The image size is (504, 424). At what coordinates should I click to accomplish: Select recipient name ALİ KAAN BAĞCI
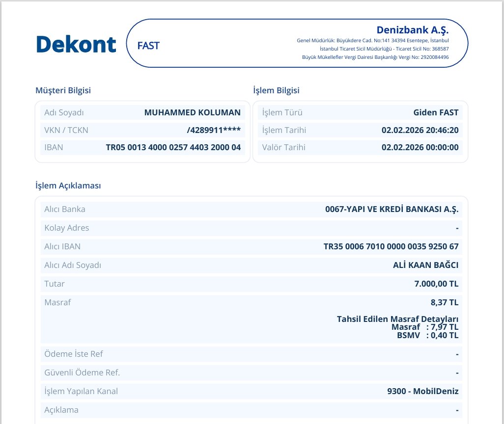[x=425, y=265]
